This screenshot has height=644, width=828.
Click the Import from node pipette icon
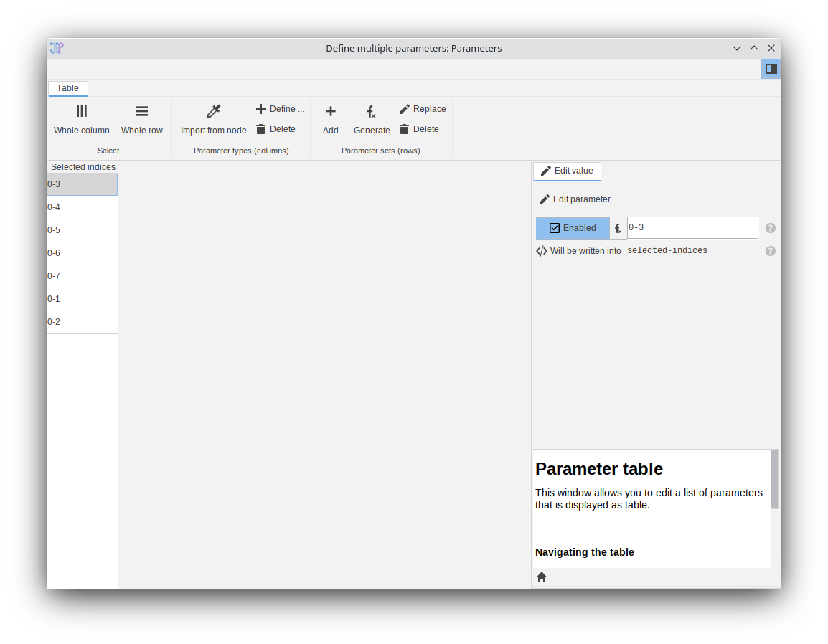click(213, 111)
